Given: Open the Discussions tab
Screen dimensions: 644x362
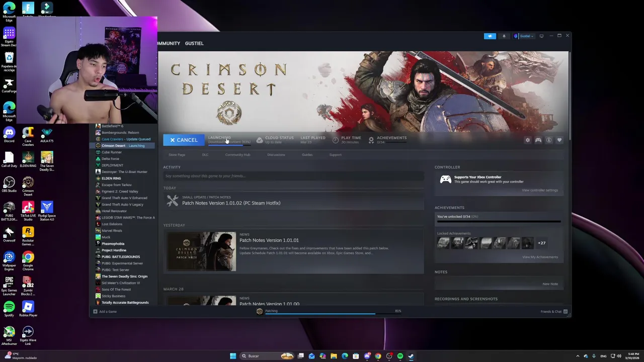Looking at the screenshot, I should coord(276,155).
